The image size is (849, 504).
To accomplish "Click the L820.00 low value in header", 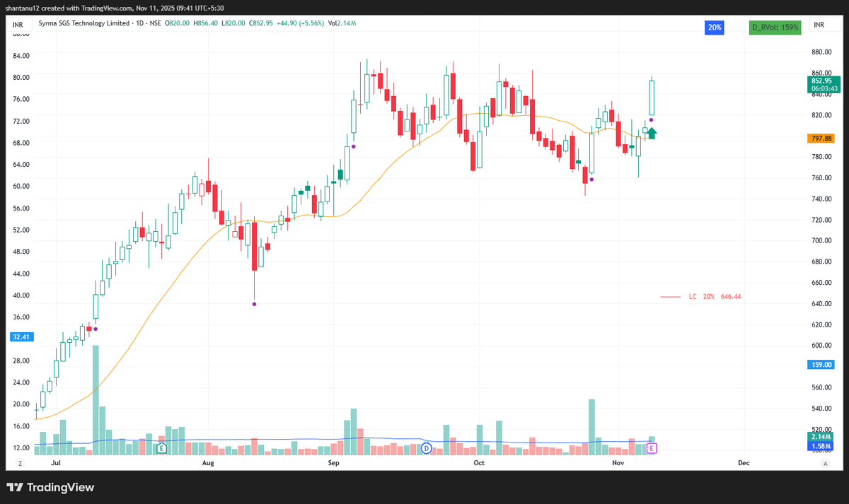I will (233, 23).
